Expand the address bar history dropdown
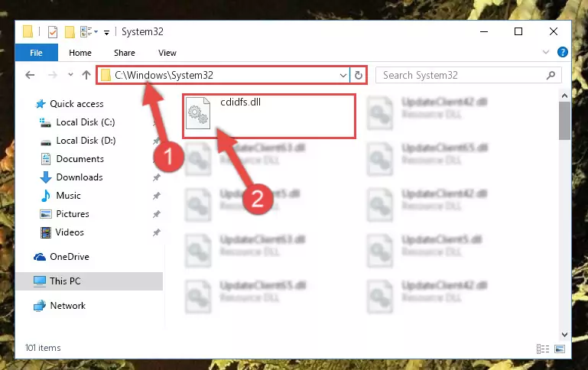The image size is (588, 370). 343,76
